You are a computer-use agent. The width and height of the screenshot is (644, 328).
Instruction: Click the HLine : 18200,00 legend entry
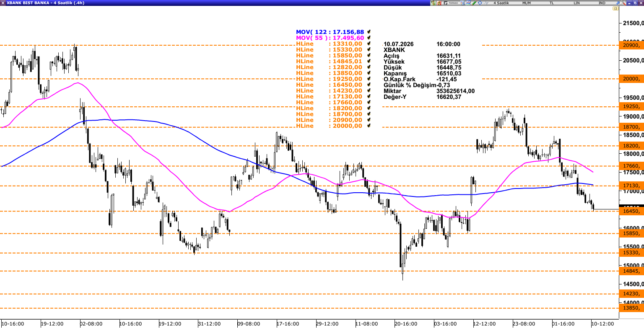[329, 108]
